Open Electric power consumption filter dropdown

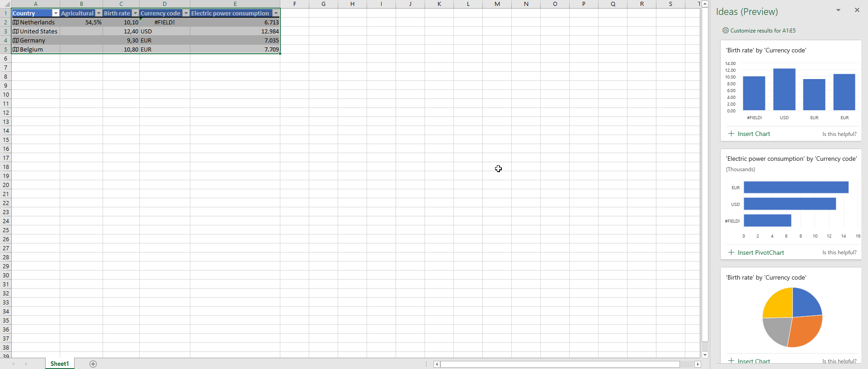tap(276, 13)
